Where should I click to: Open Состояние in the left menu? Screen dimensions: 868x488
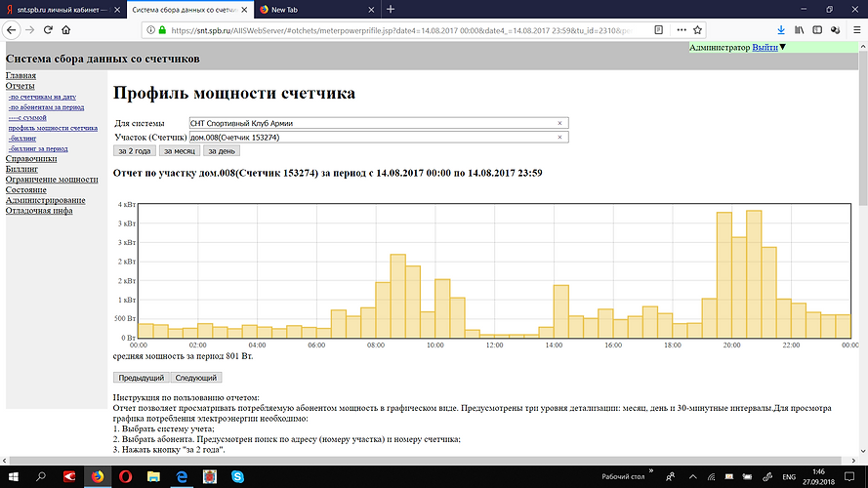(x=26, y=190)
